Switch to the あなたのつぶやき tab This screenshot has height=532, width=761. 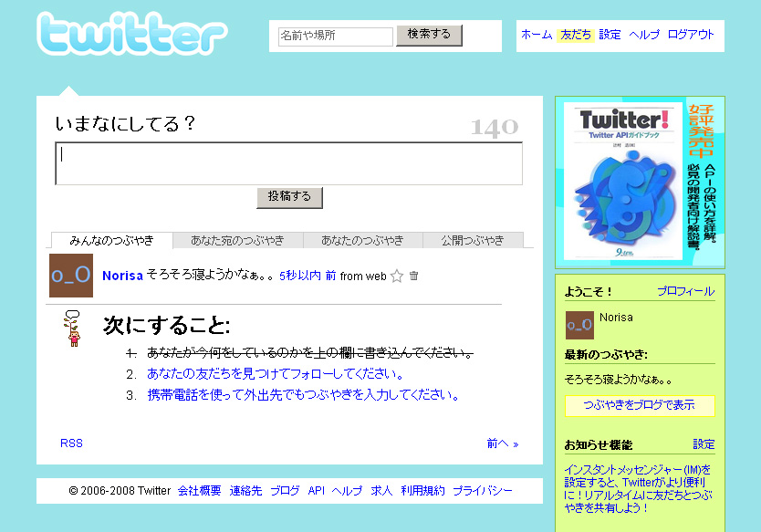point(362,240)
